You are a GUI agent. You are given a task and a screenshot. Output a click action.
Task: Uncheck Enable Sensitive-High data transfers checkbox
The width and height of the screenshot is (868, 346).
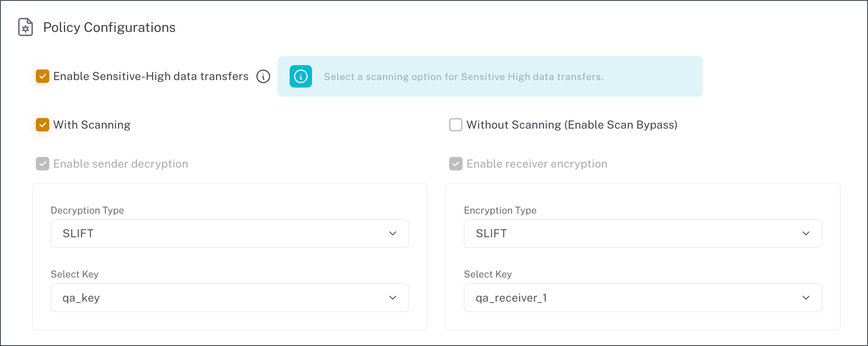pyautogui.click(x=43, y=76)
